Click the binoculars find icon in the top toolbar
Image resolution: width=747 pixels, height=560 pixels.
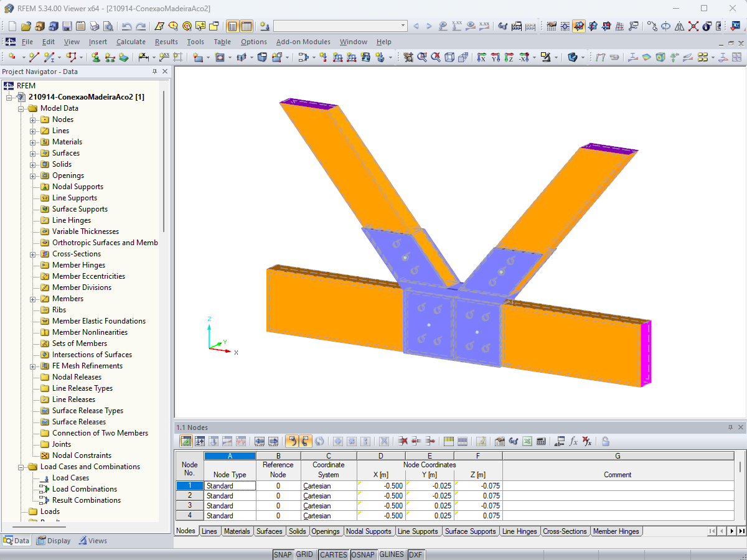click(502, 26)
